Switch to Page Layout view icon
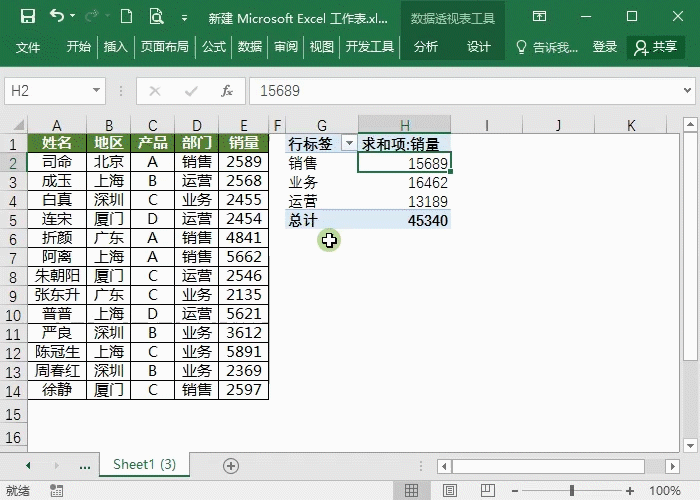Image resolution: width=700 pixels, height=500 pixels. tap(450, 491)
